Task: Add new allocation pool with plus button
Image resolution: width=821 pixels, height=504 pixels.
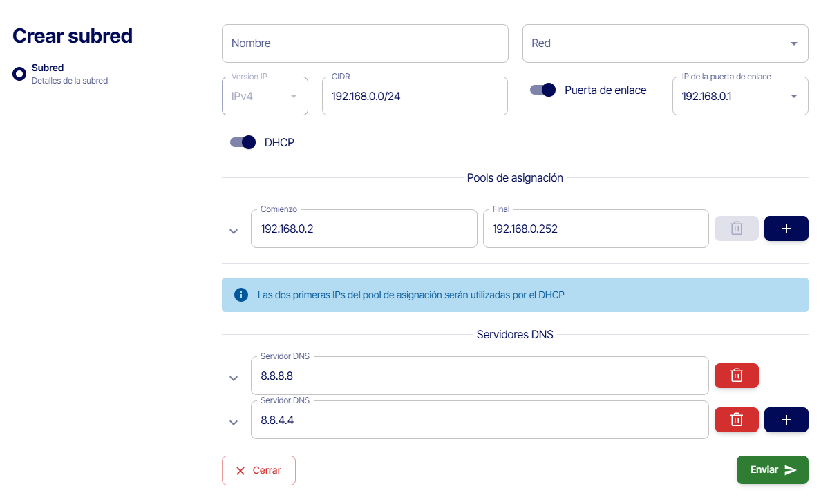Action: (786, 229)
